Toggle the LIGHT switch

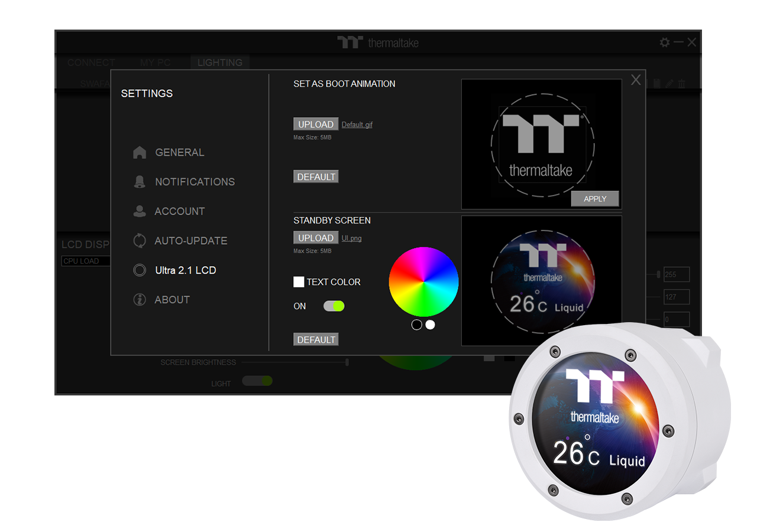(258, 381)
